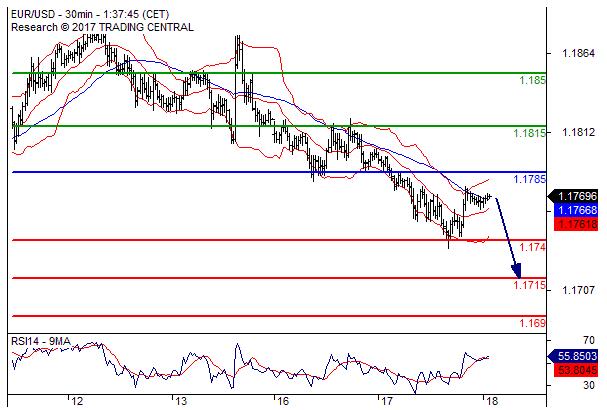Click date 12 on the time axis
Screen dimensions: 607x410
[77, 401]
